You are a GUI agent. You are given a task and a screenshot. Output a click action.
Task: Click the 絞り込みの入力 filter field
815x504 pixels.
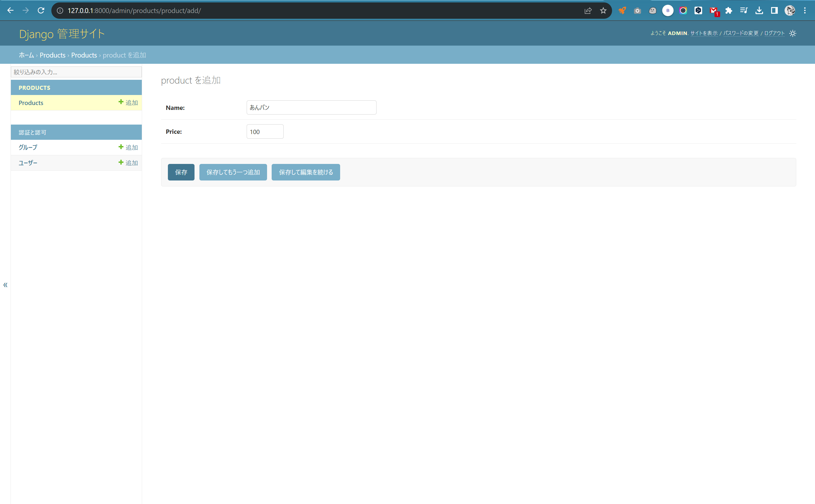[76, 72]
